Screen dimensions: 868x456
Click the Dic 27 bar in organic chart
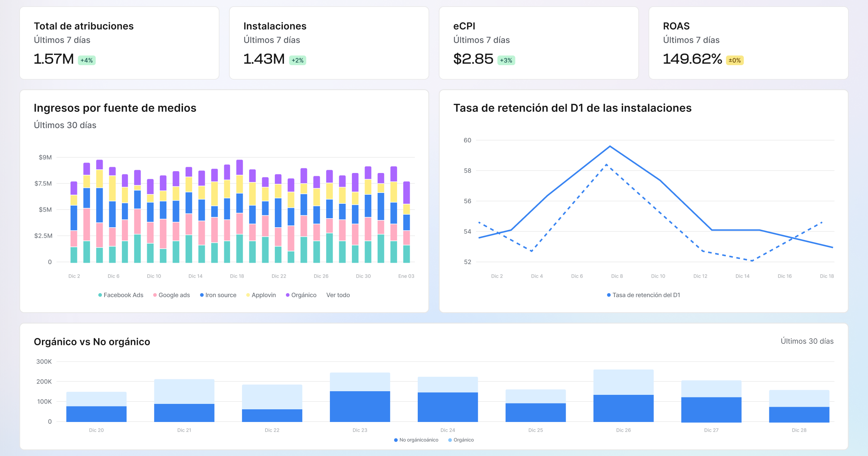711,401
